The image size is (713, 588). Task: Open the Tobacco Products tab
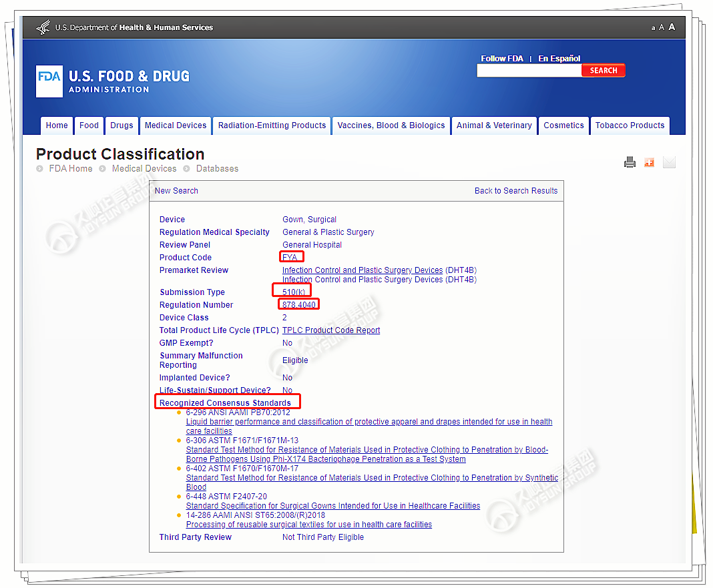(x=630, y=125)
